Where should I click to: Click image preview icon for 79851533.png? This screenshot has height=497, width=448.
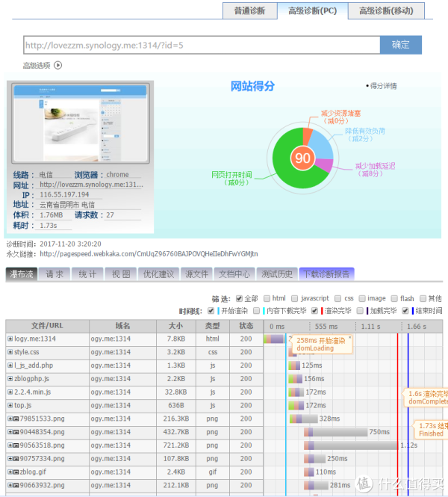pyautogui.click(x=16, y=419)
